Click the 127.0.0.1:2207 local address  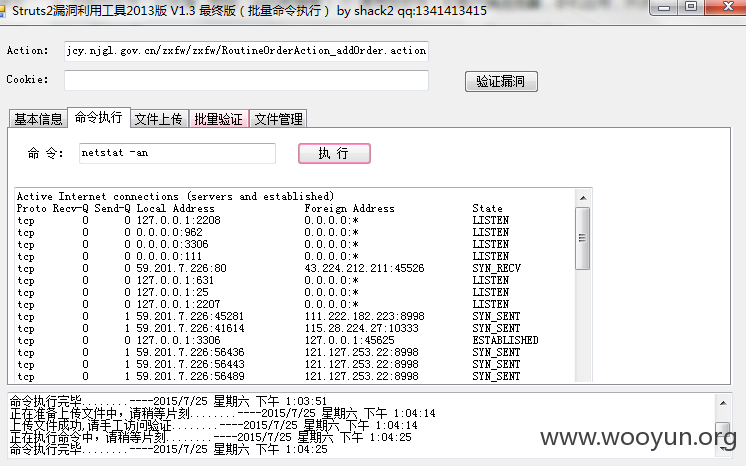tap(178, 304)
